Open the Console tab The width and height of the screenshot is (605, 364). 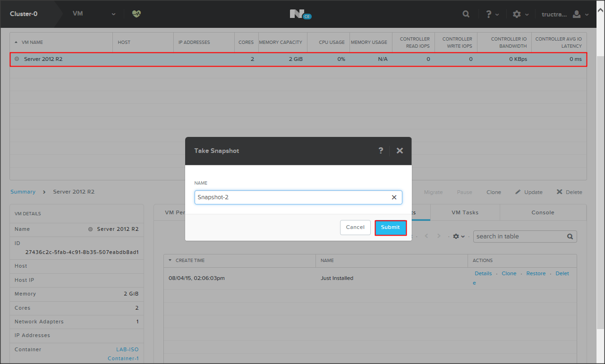[x=543, y=212]
